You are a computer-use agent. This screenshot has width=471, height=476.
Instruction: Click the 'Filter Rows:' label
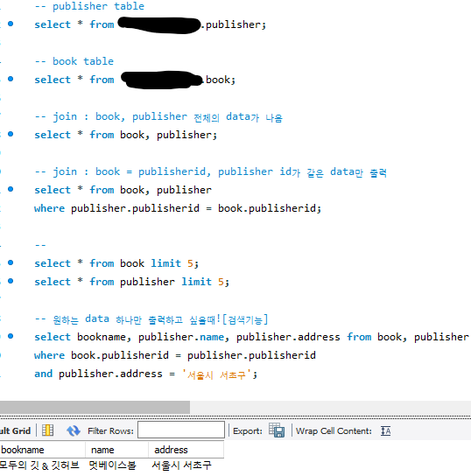pyautogui.click(x=110, y=430)
